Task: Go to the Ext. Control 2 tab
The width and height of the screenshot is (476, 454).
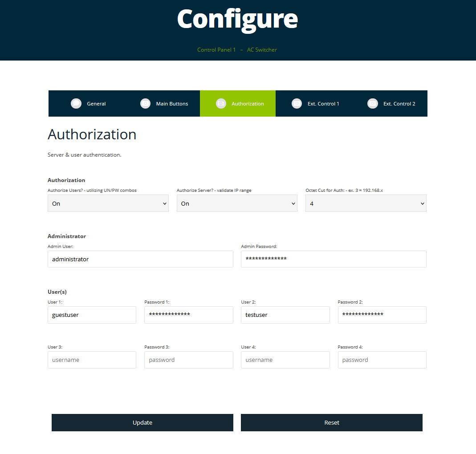Action: click(x=399, y=104)
